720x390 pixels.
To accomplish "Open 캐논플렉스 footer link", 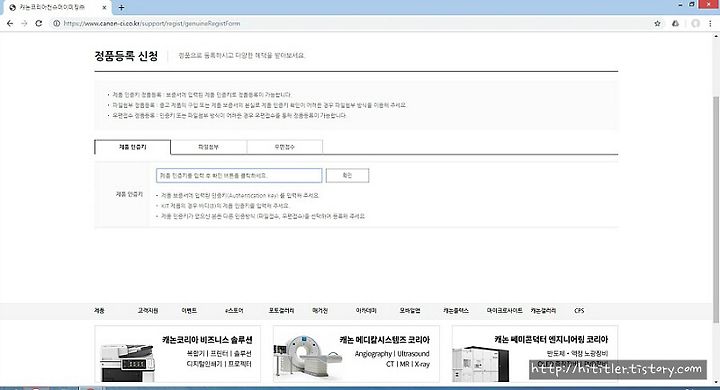I will [x=456, y=311].
